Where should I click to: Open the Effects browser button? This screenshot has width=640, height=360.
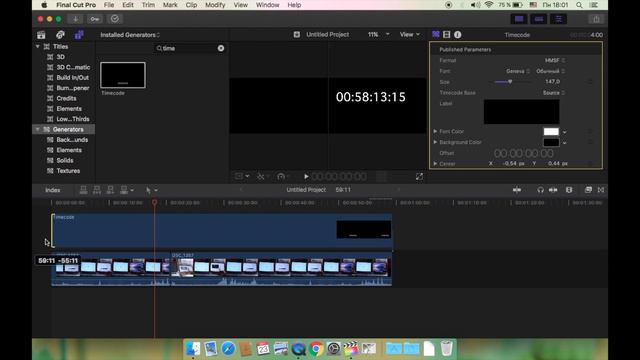588,190
